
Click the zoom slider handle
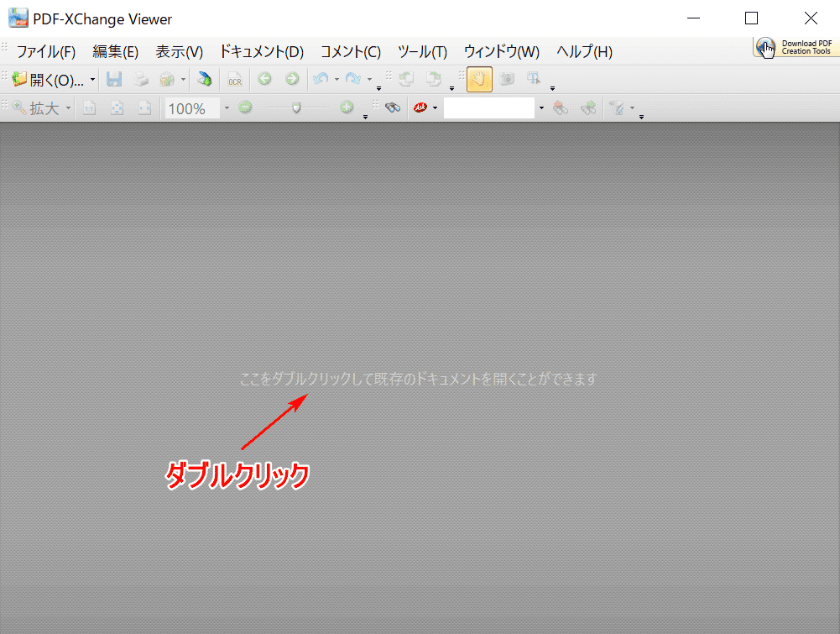point(296,107)
